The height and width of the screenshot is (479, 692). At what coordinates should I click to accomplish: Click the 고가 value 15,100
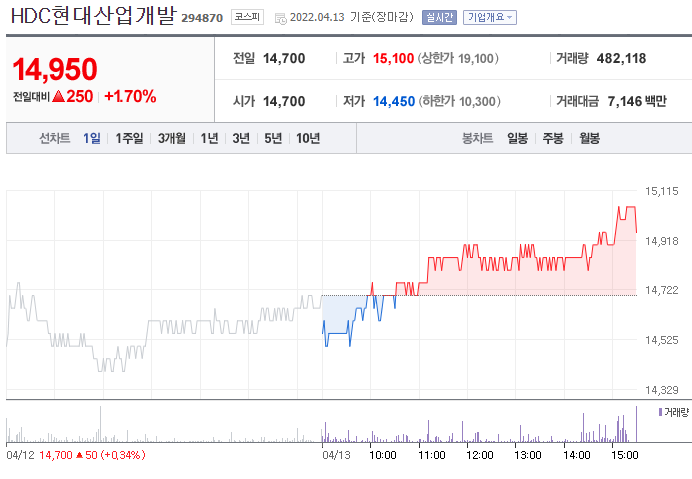tap(393, 58)
